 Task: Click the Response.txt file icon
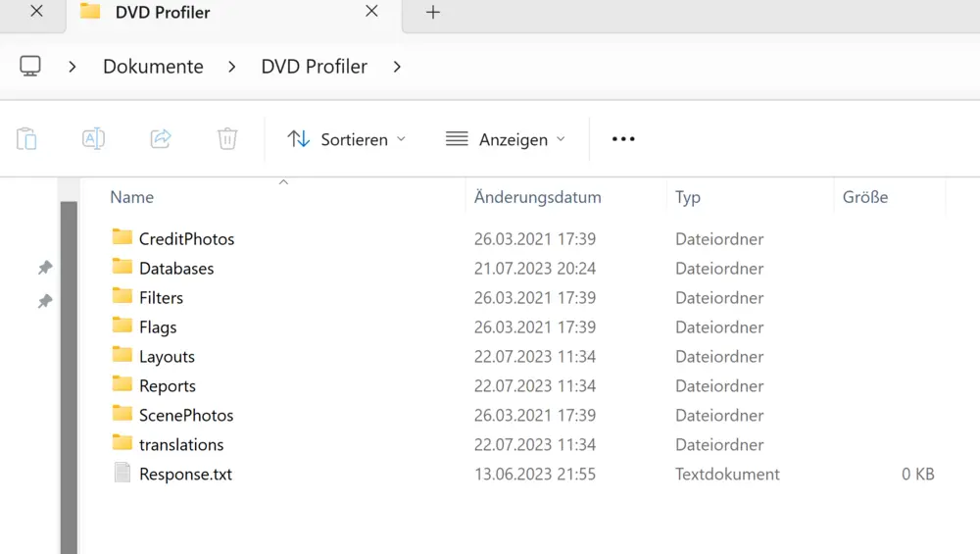[x=122, y=473]
